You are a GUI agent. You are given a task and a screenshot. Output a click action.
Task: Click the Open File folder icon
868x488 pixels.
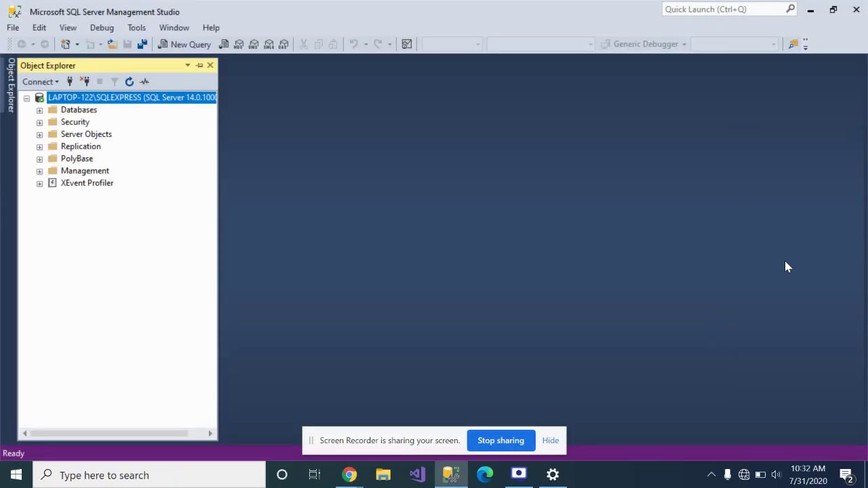point(112,44)
